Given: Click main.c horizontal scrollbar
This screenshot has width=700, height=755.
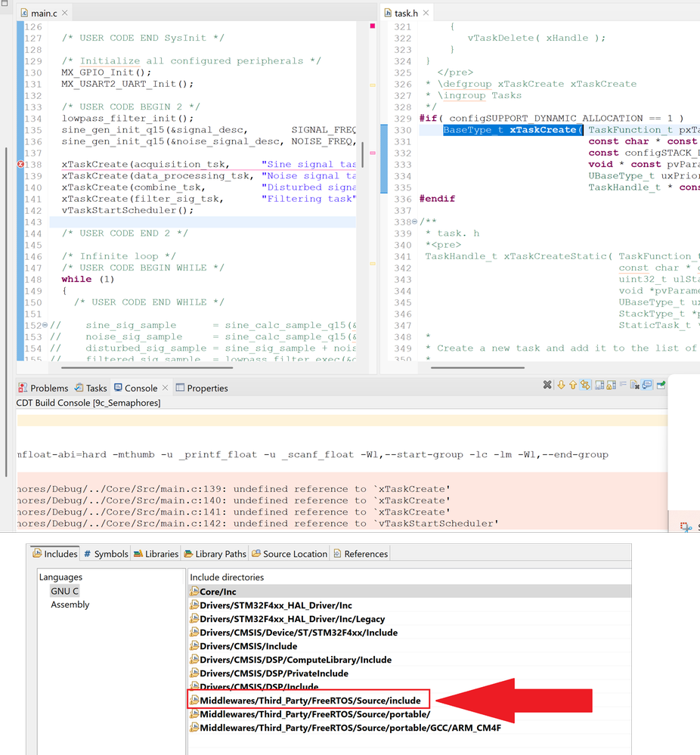Looking at the screenshot, I should [x=147, y=368].
